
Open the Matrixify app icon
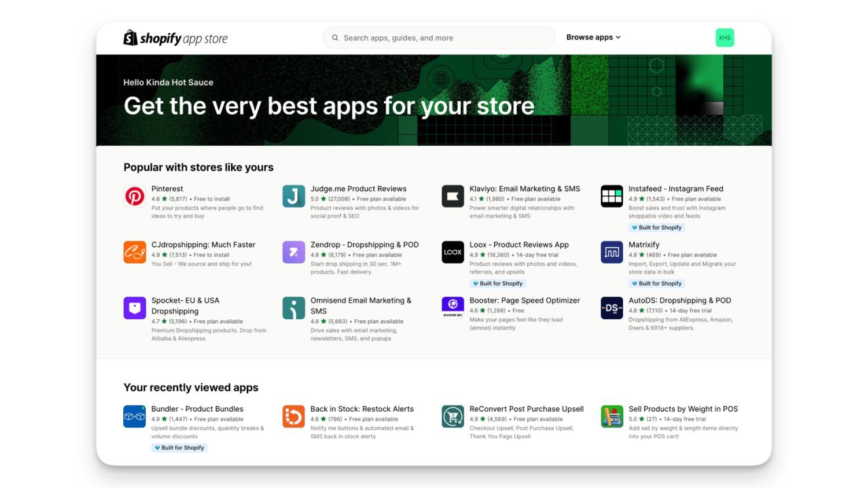612,252
